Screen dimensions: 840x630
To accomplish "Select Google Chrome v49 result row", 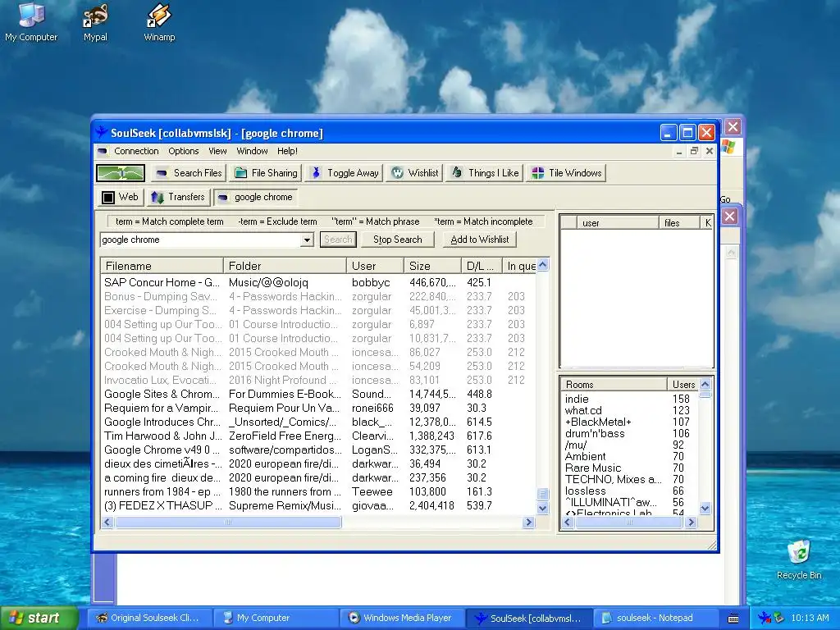I will tap(318, 450).
